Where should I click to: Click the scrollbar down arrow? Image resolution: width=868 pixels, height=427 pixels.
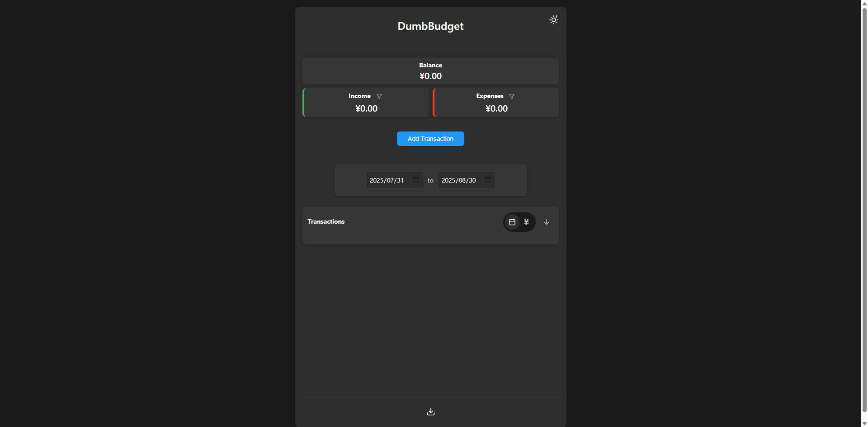point(864,424)
